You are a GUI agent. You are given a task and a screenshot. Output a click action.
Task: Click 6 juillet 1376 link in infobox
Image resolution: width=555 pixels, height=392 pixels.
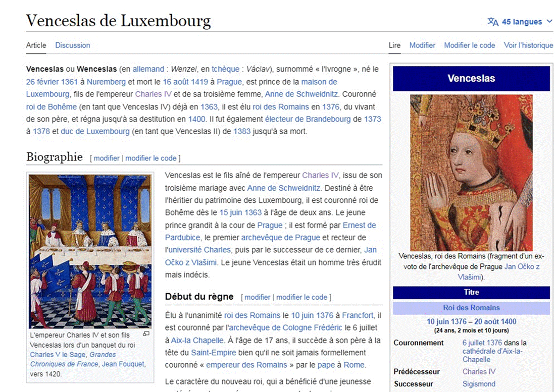[x=482, y=343]
